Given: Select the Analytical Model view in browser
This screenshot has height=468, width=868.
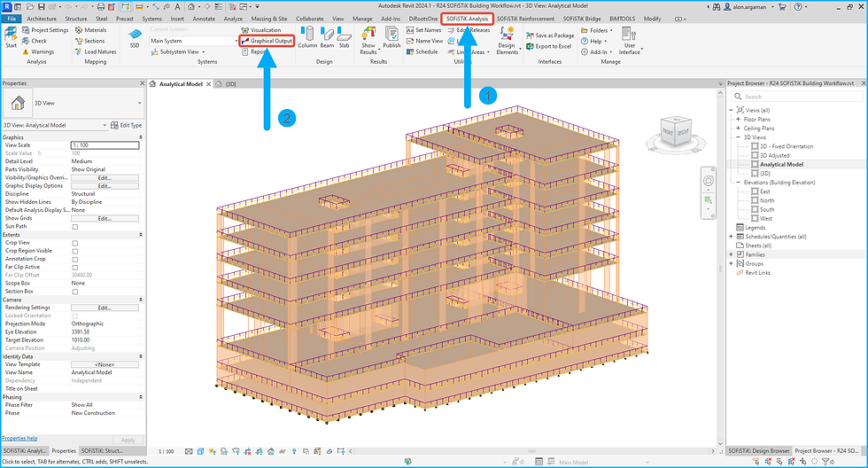Looking at the screenshot, I should [781, 165].
